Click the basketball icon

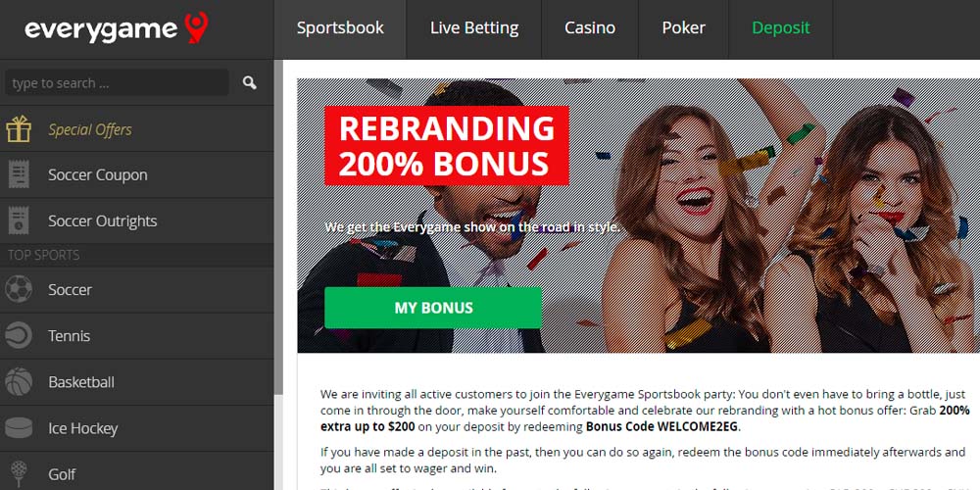tap(19, 382)
